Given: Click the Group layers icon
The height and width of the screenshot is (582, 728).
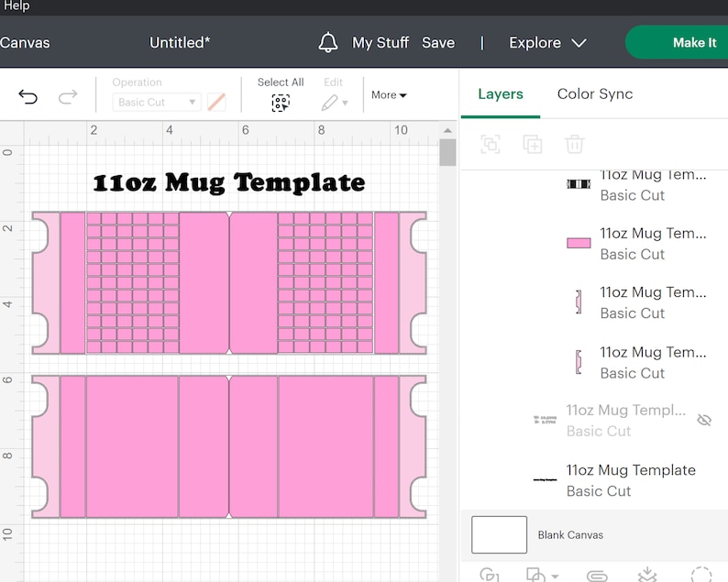Looking at the screenshot, I should coord(491,144).
